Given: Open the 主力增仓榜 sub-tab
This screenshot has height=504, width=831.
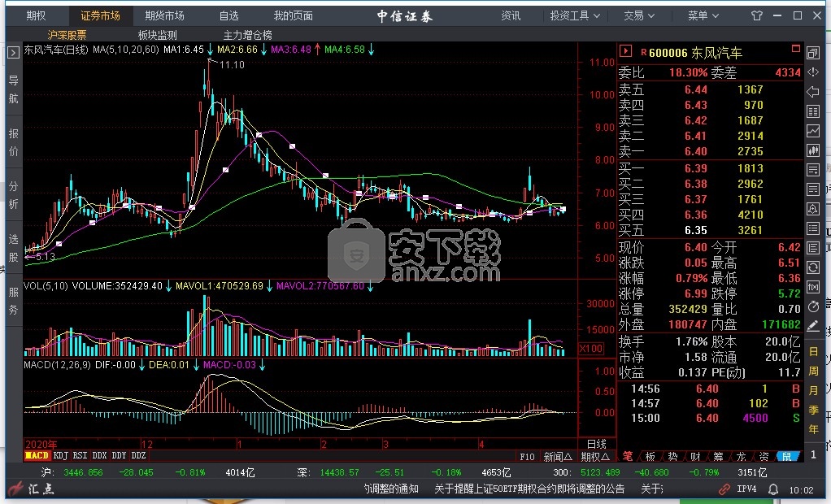Looking at the screenshot, I should 247,35.
